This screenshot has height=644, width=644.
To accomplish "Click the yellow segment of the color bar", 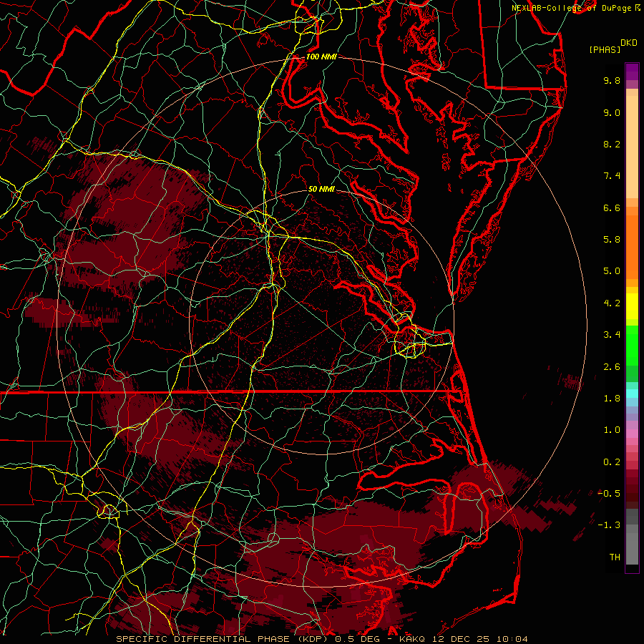I will [632, 306].
